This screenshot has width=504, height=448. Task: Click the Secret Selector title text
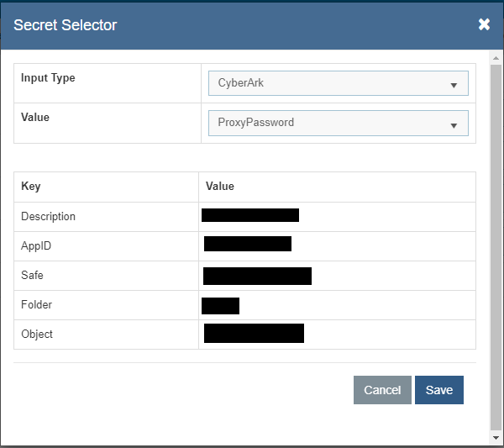pos(66,24)
